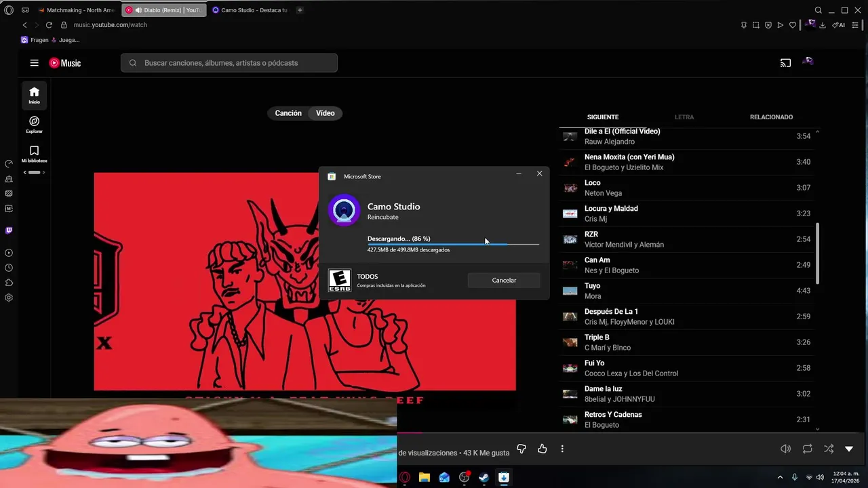Select the Diablo (Remix) YouTube tab
The width and height of the screenshot is (868, 488).
coord(163,10)
